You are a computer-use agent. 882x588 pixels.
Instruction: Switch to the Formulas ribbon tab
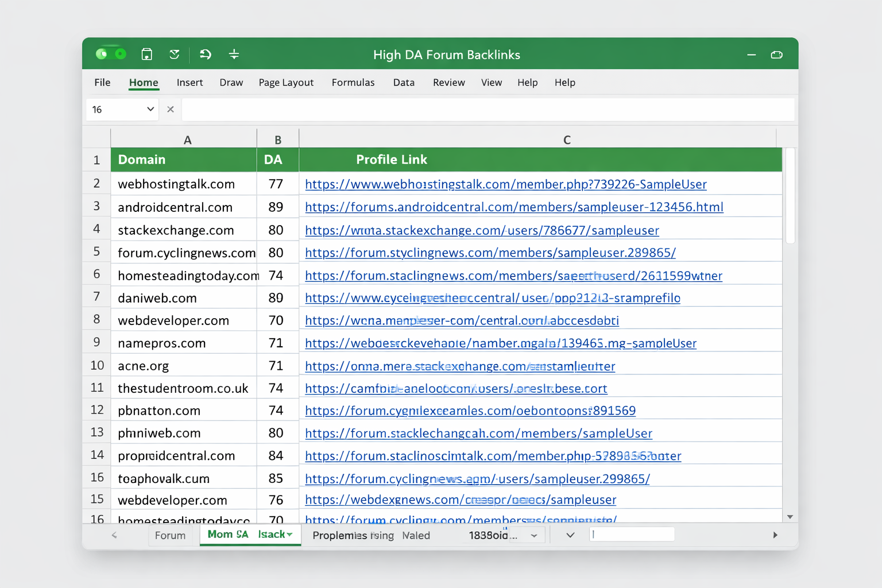[353, 82]
